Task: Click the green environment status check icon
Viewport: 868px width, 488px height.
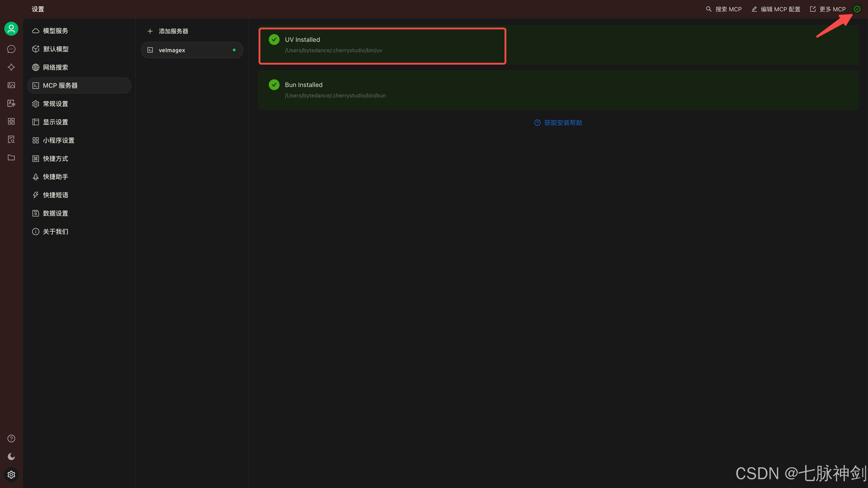Action: coord(857,9)
